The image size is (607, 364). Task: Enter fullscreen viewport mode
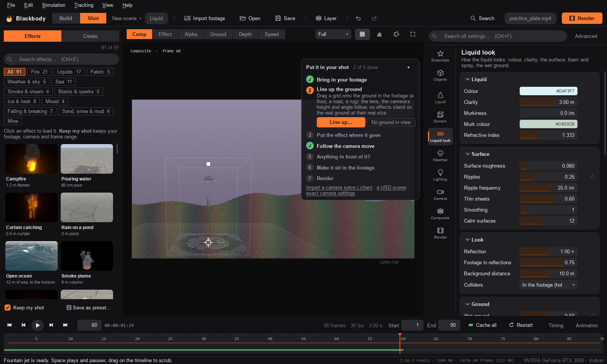(x=413, y=34)
